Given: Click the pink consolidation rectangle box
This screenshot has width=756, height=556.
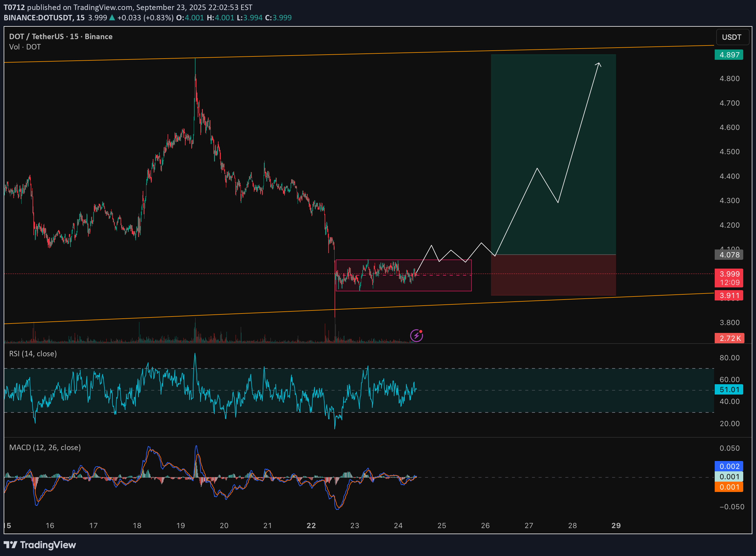Looking at the screenshot, I should 444,283.
